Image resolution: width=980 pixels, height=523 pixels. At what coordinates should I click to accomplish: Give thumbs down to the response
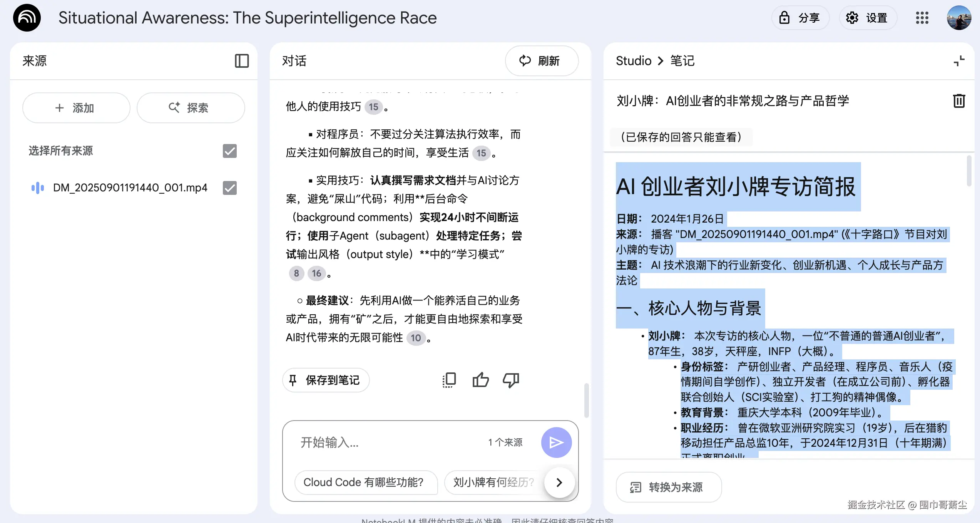pyautogui.click(x=511, y=380)
